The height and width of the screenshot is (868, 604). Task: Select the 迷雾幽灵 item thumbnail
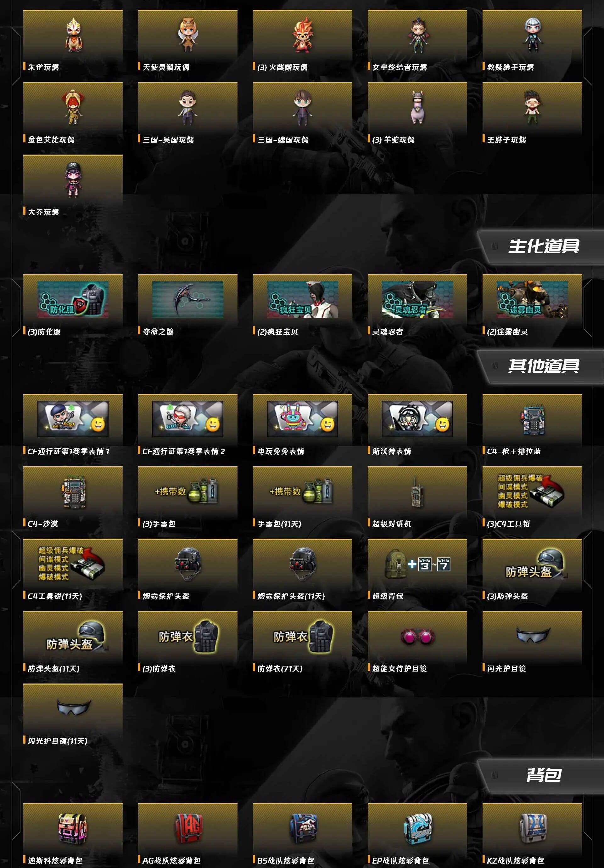[x=532, y=299]
